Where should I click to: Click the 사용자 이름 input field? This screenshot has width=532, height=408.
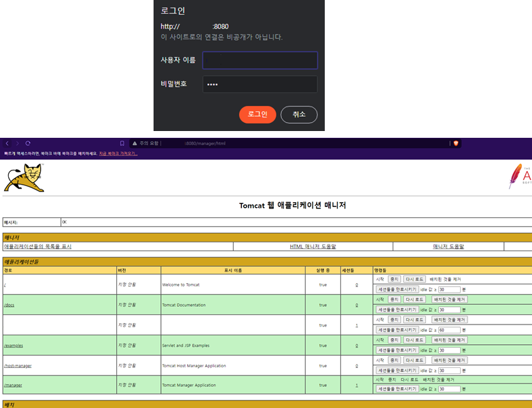(260, 60)
